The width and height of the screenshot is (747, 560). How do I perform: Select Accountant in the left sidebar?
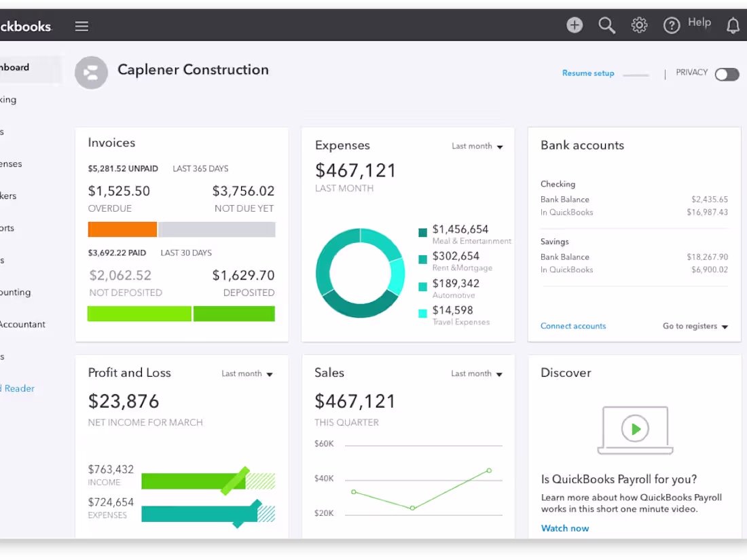point(22,324)
